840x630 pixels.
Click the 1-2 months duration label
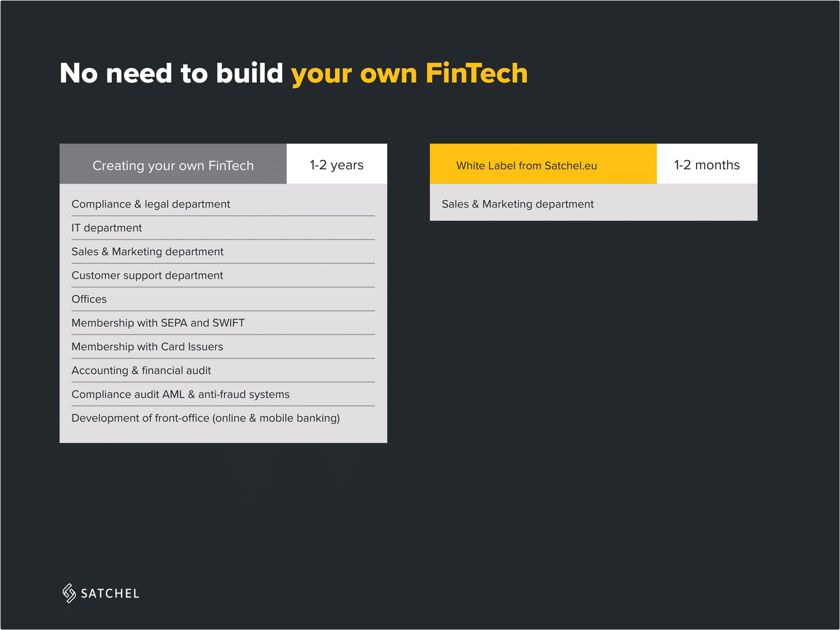pos(707,165)
